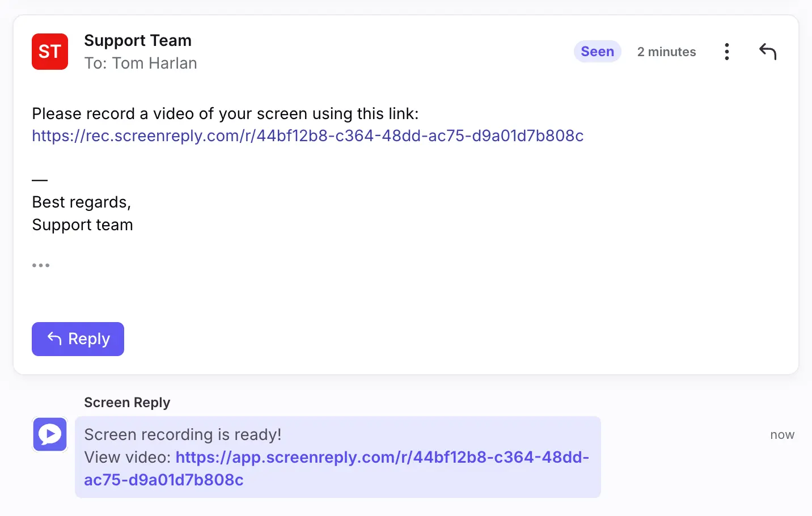Click the play symbol in the Screen Reply avatar
Screen dimensions: 812x516
(x=50, y=434)
